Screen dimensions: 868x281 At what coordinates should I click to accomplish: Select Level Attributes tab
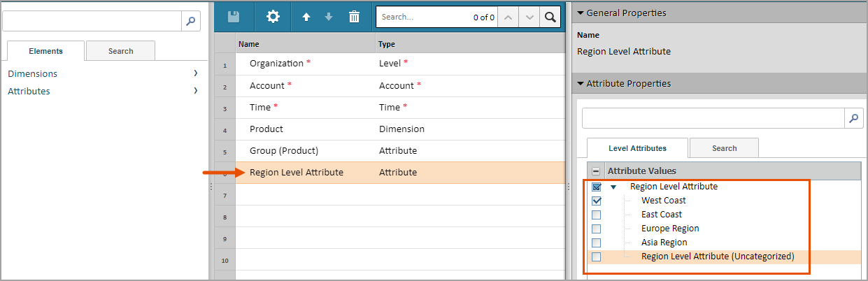pyautogui.click(x=637, y=148)
